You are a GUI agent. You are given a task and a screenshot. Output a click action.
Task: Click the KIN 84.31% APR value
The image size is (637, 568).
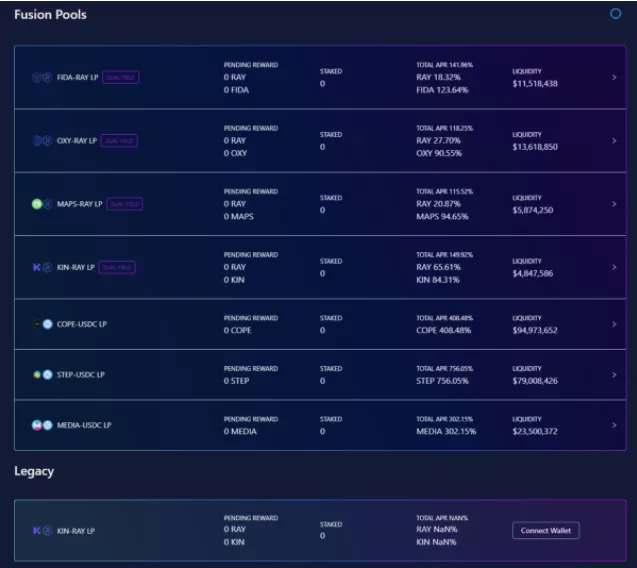(438, 280)
